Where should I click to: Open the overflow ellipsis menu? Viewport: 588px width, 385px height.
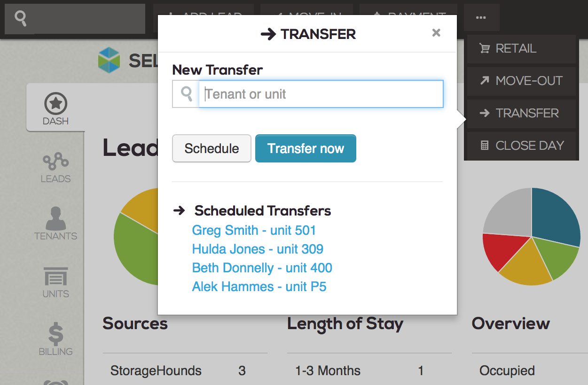[481, 17]
